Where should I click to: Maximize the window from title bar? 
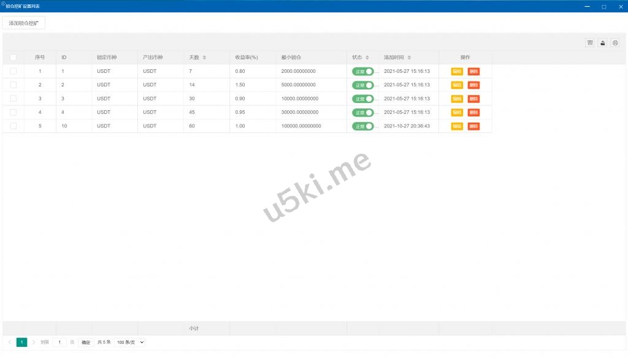pyautogui.click(x=603, y=6)
